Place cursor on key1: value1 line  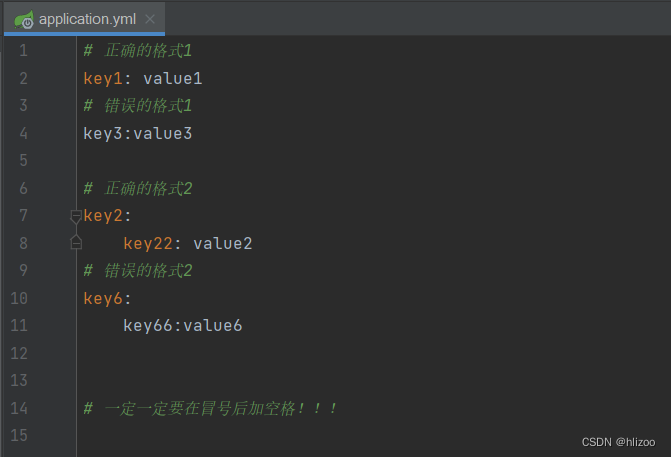[143, 78]
